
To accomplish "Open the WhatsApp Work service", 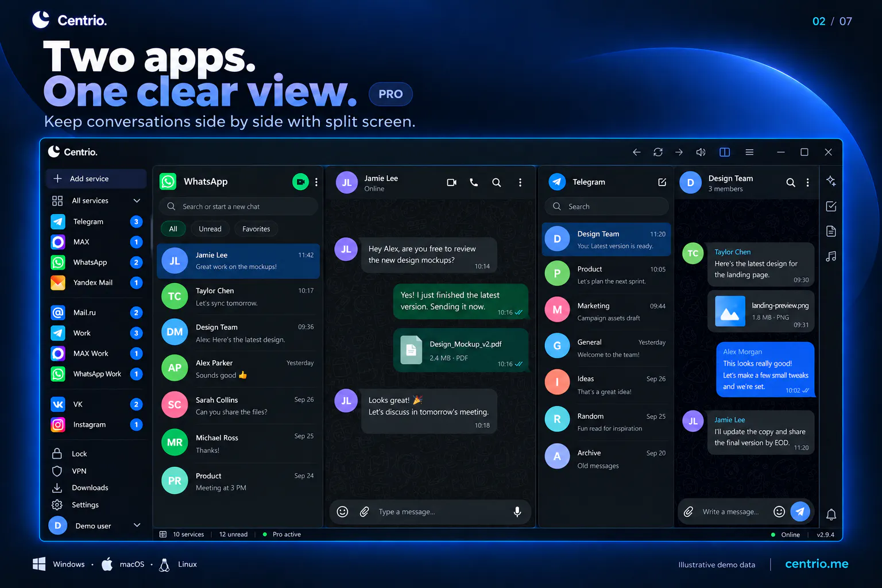I will pyautogui.click(x=96, y=374).
